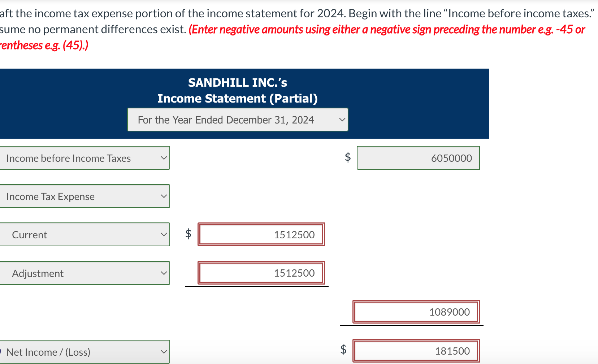Viewport: 598px width, 364px height.
Task: Open the "Income Tax Expense" label dropdown
Action: 85,196
